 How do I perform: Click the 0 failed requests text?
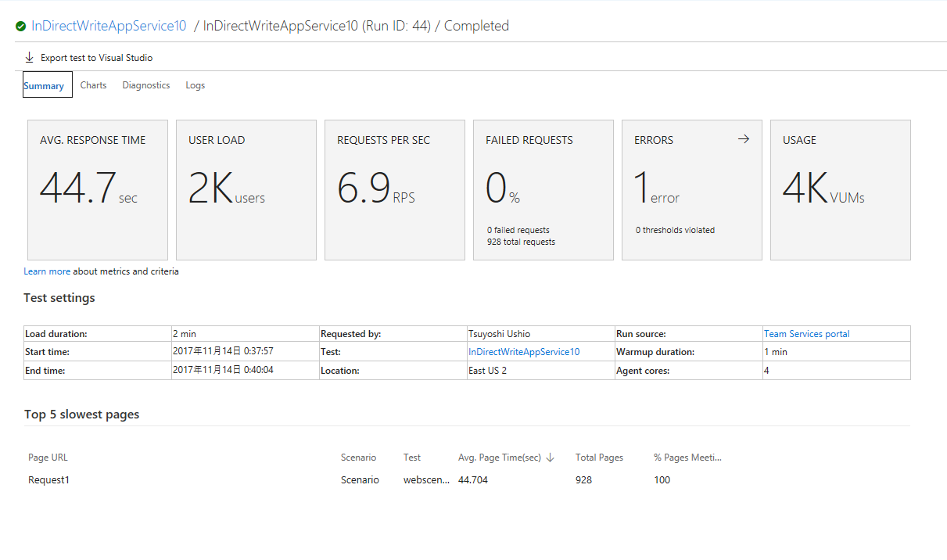[x=518, y=230]
